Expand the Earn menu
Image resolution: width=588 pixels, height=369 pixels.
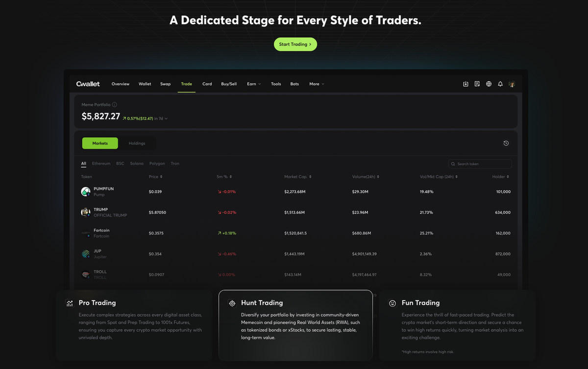[x=254, y=84]
